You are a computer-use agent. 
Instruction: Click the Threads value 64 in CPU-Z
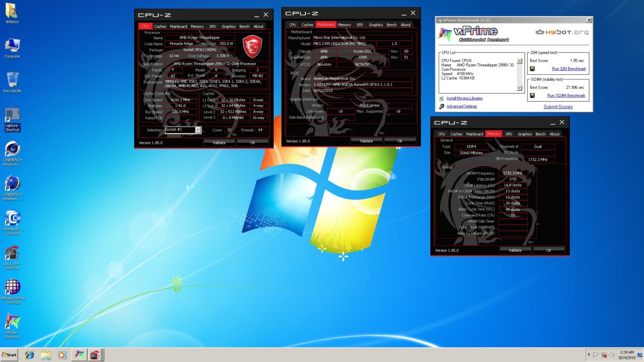(260, 130)
